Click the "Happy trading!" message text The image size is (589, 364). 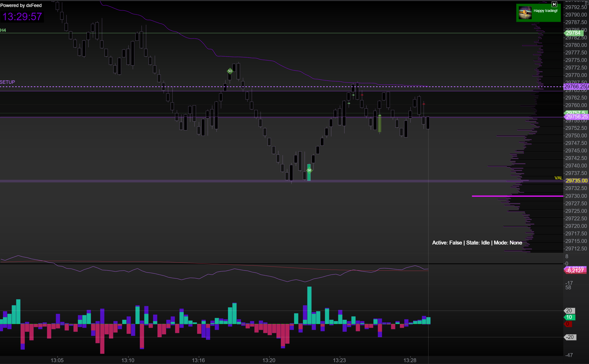coord(545,11)
